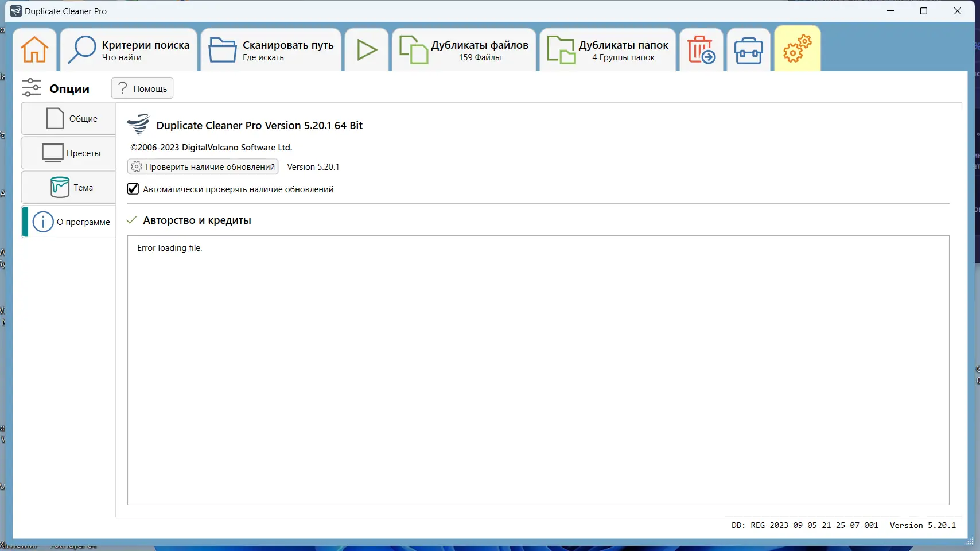The image size is (980, 551).
Task: Click 'Version 5.20.1' in status bar
Action: pyautogui.click(x=923, y=525)
